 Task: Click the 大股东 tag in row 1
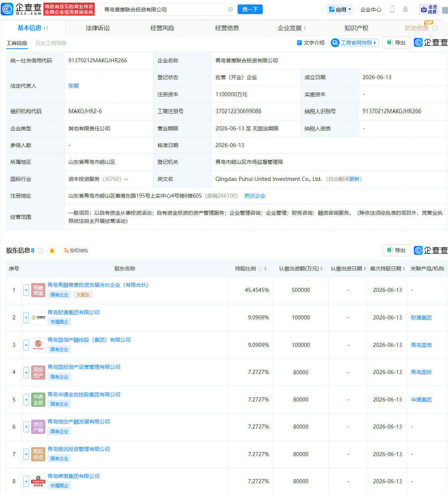pos(83,295)
